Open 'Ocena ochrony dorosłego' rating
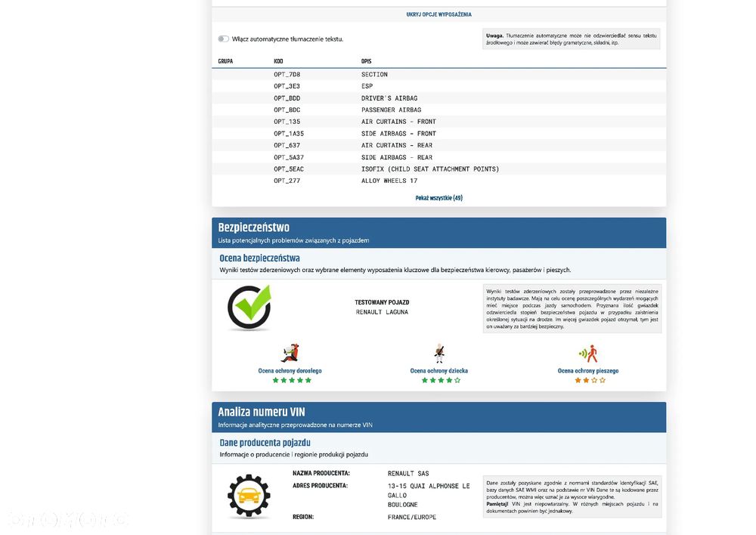The image size is (756, 535). click(290, 370)
